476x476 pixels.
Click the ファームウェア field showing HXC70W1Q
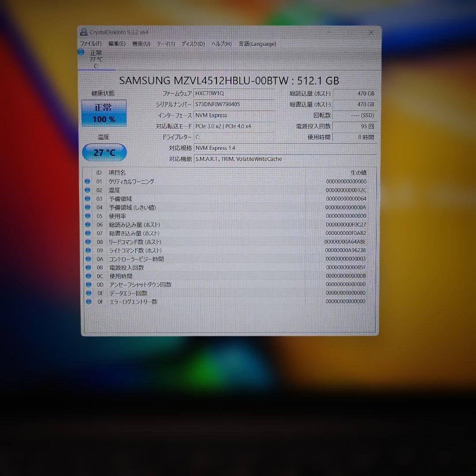pos(234,93)
